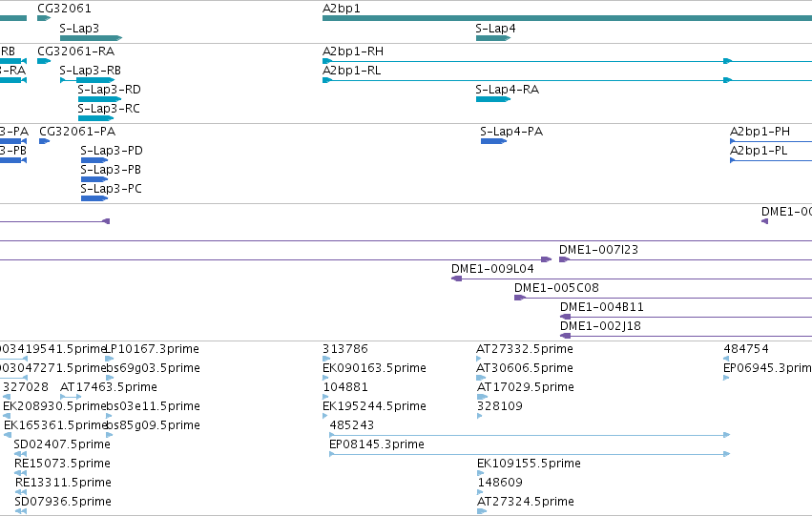The height and width of the screenshot is (516, 812).
Task: Select the DME1-007I23 clone marker
Action: click(565, 259)
